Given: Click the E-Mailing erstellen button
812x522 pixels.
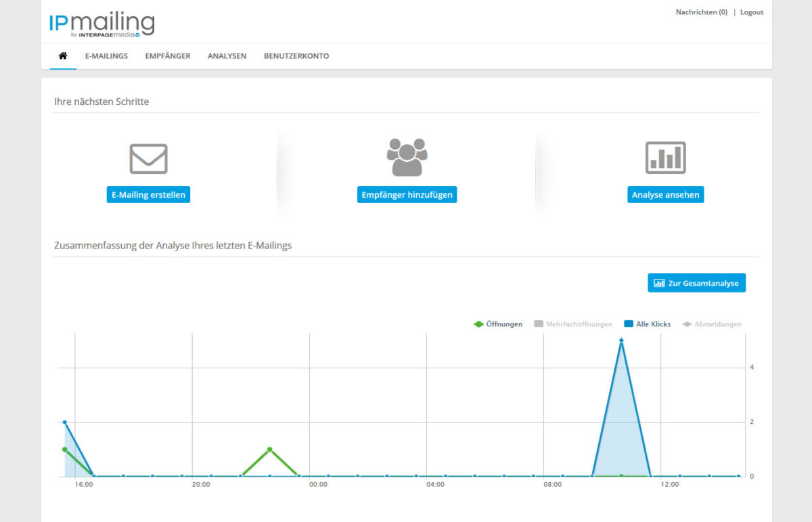Looking at the screenshot, I should pyautogui.click(x=148, y=195).
